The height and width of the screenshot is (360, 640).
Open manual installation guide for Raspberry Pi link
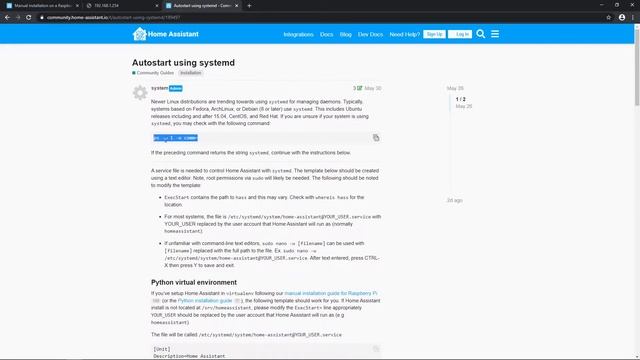331,293
